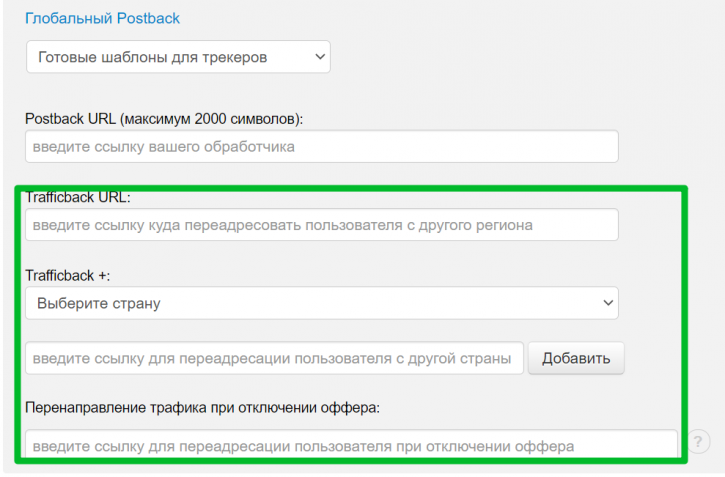Image resolution: width=725 pixels, height=477 pixels.
Task: Click placeholder text about пользователя с другого региона
Action: tap(283, 225)
